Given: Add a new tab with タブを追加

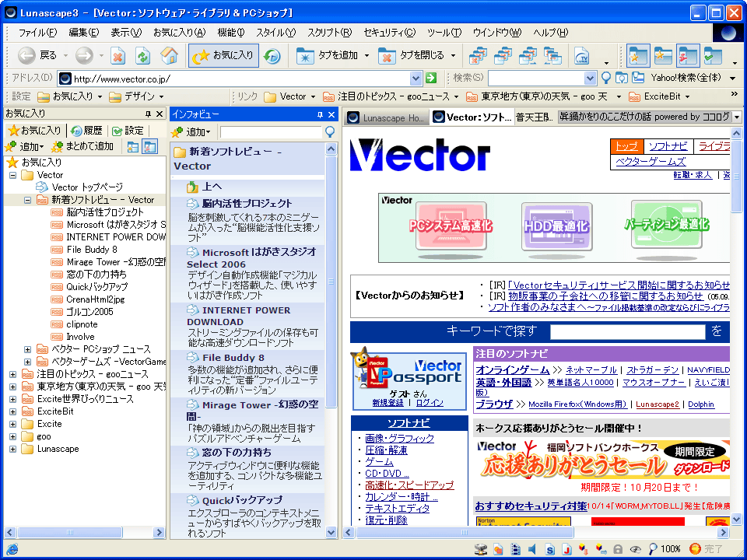Looking at the screenshot, I should point(327,56).
